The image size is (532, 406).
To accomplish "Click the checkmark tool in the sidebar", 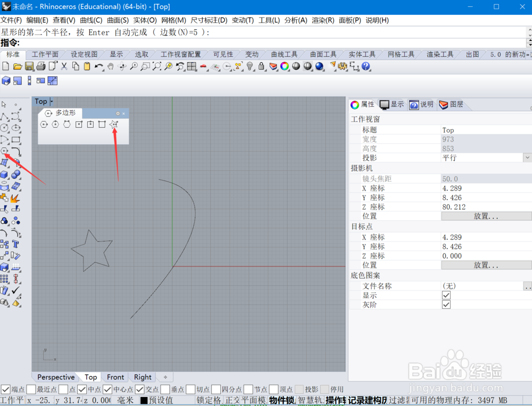I will (15, 290).
